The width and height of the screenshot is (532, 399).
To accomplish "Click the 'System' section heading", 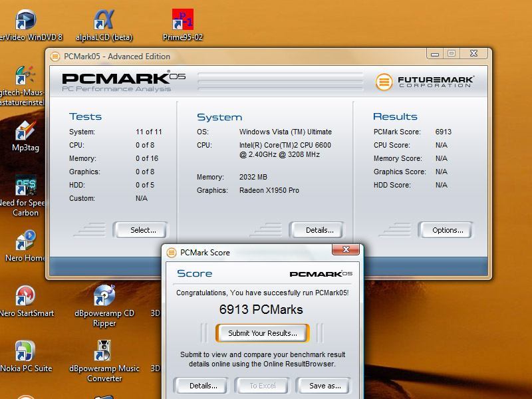I will (219, 118).
